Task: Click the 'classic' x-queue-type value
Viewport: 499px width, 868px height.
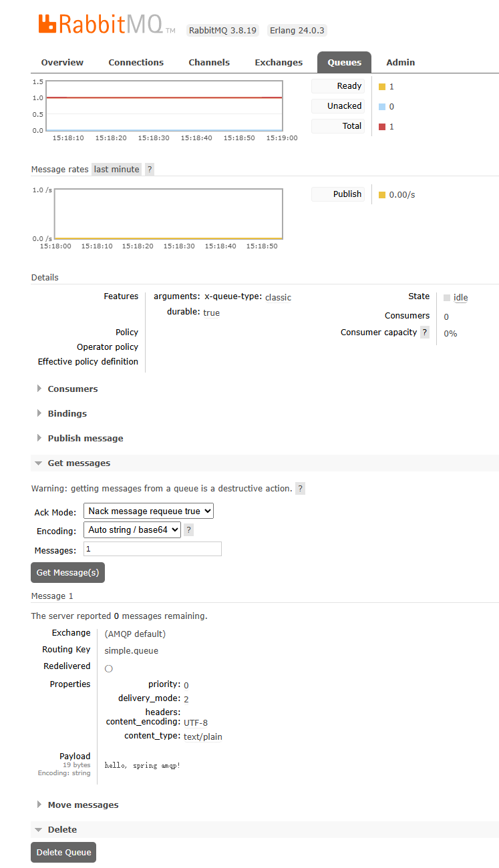Action: pos(278,298)
